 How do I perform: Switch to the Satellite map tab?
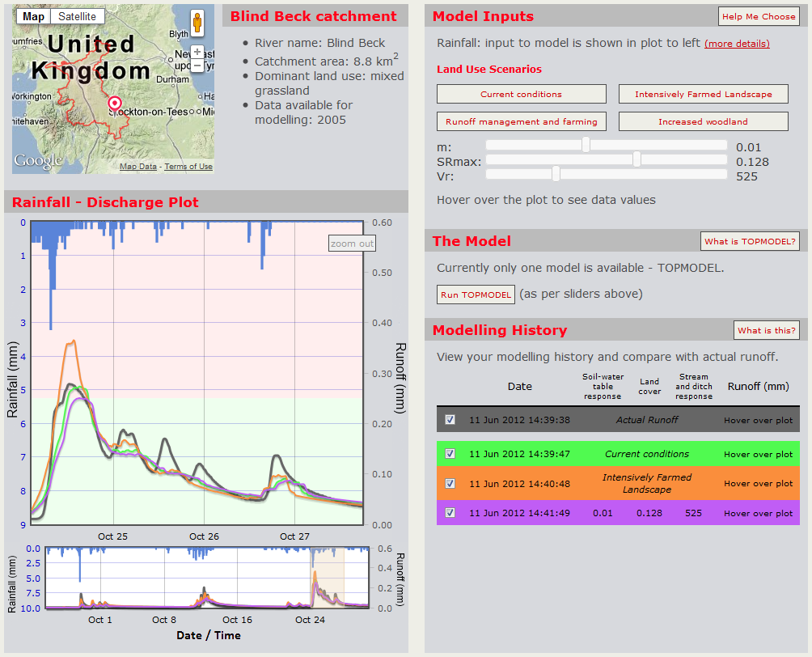pos(78,16)
